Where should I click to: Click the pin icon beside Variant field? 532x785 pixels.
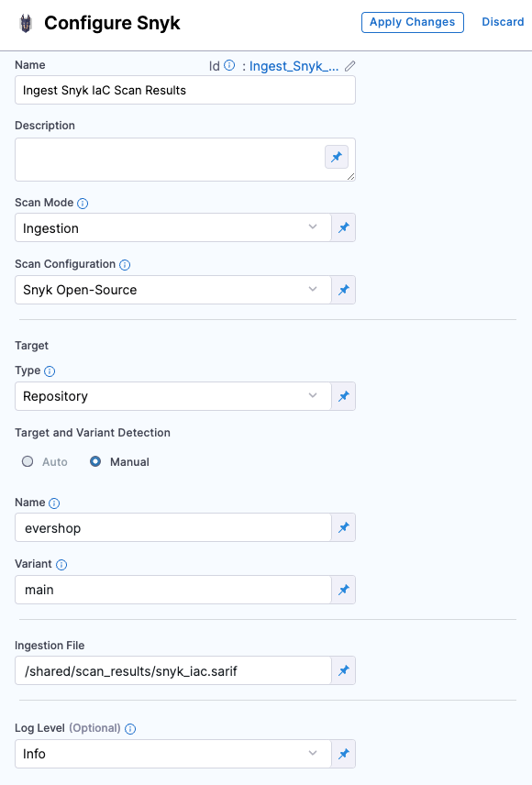point(344,590)
